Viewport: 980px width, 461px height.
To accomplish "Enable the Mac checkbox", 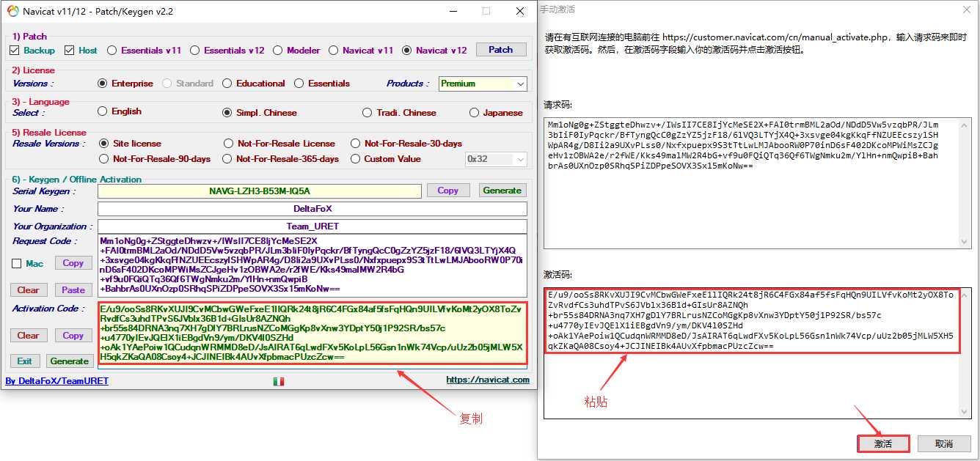I will 17,264.
